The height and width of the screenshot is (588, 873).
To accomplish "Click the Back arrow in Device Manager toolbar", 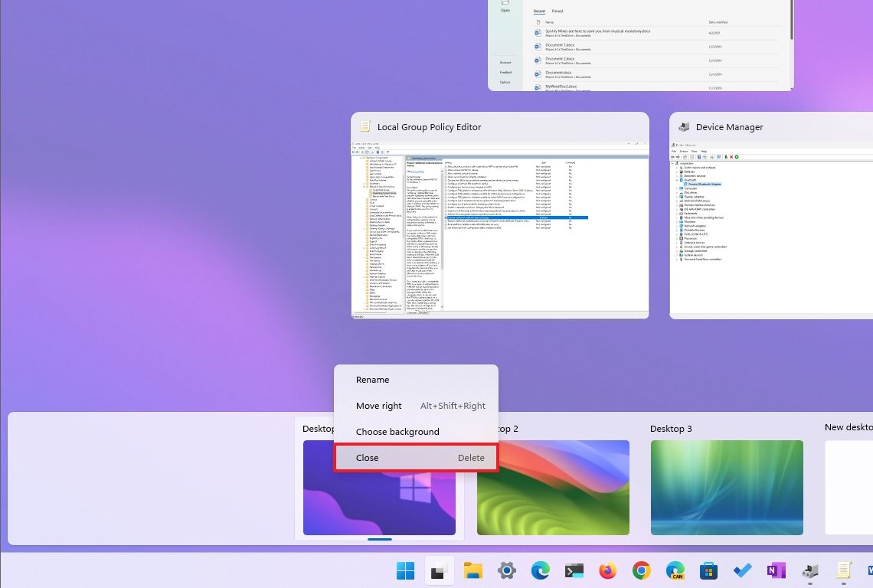I will [672, 157].
